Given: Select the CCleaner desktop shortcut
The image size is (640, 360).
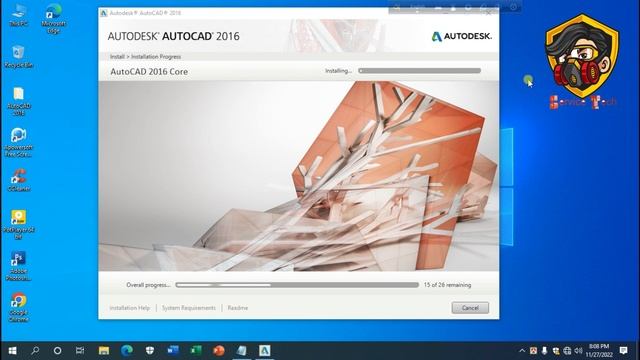Looking at the screenshot, I should click(18, 180).
